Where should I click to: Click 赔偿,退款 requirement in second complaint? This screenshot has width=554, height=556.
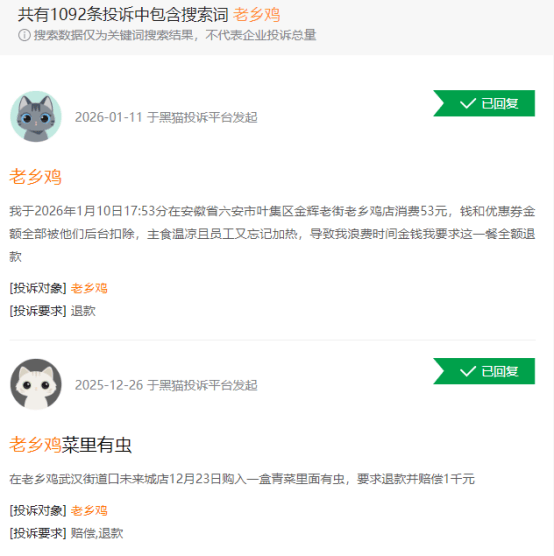(x=97, y=533)
